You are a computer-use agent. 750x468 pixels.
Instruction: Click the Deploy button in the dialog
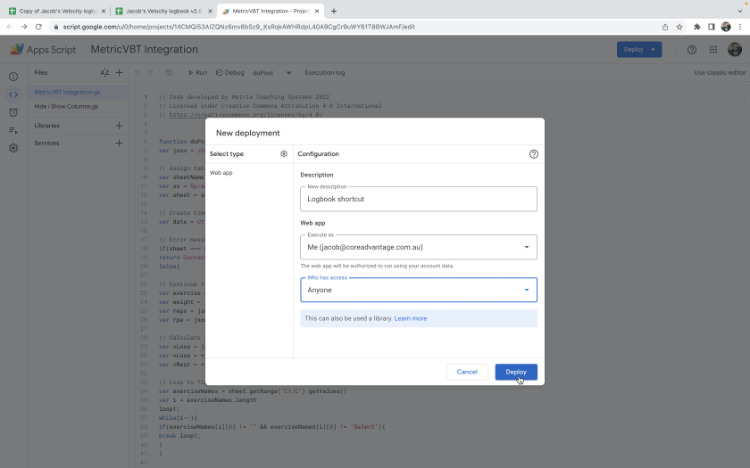[516, 372]
